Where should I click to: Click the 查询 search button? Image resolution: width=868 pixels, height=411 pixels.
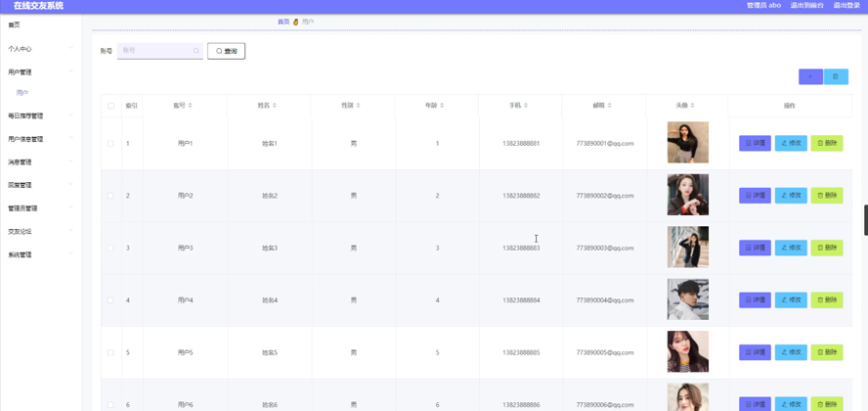227,51
